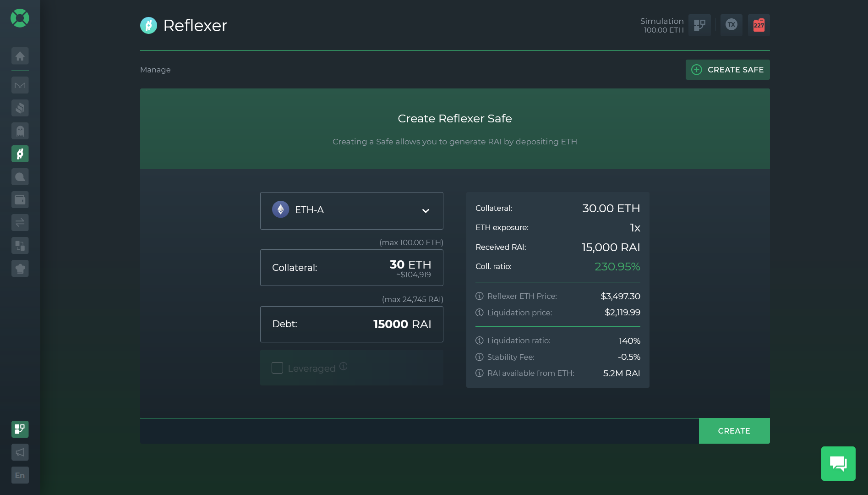This screenshot has width=868, height=495.
Task: Click info icon beside Reflexer ETH Price
Action: tap(480, 296)
